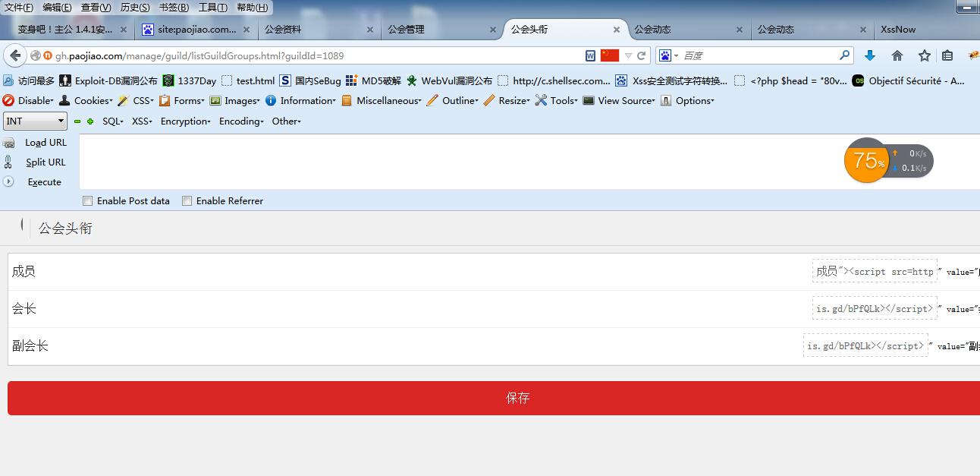This screenshot has width=980, height=476.
Task: Open the Miscellaneous toolbar menu
Action: [x=382, y=100]
